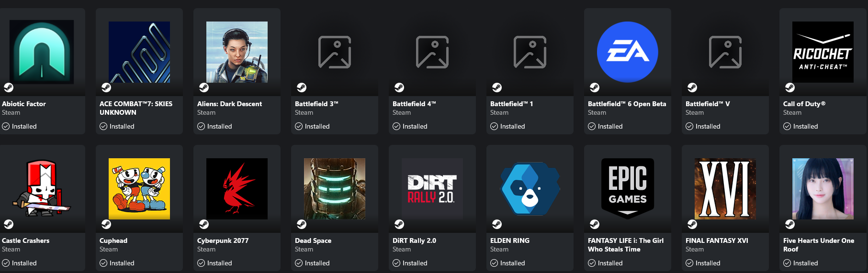The image size is (868, 273).
Task: Click the Battlefield 1 placeholder image
Action: click(530, 52)
